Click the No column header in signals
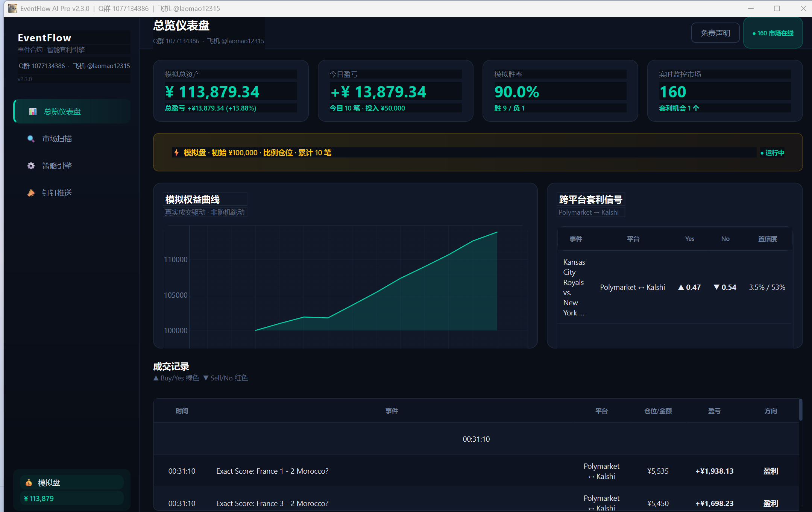 [x=725, y=239]
